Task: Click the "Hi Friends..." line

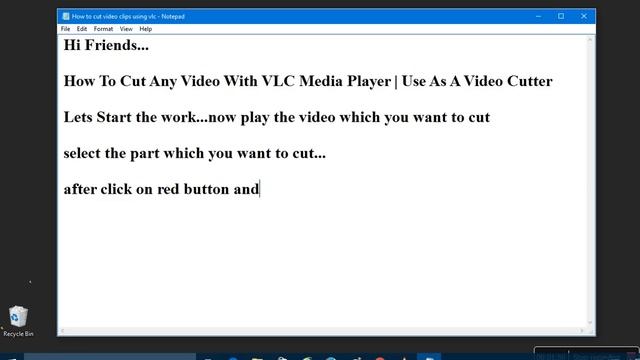Action: (x=106, y=45)
